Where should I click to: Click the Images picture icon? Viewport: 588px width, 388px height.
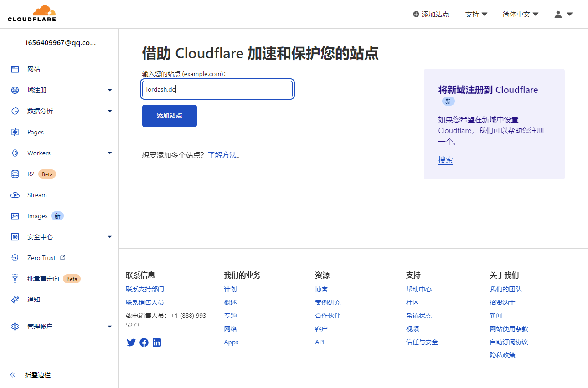point(15,216)
